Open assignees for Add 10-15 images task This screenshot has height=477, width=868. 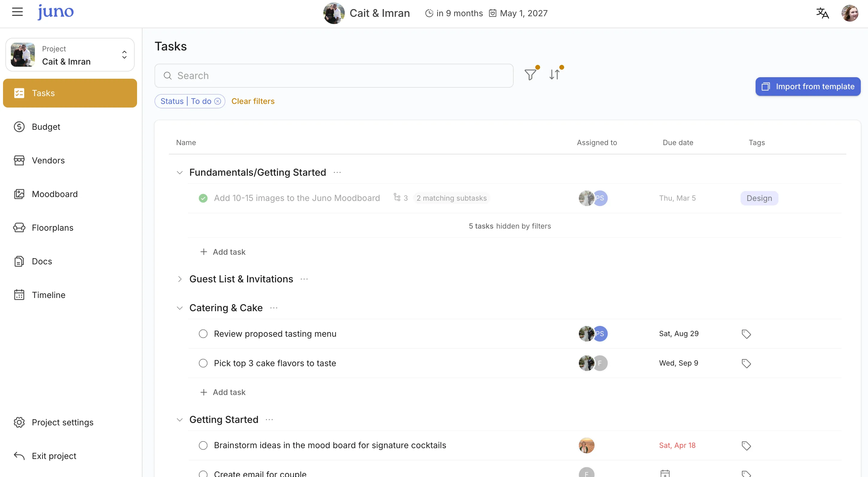pos(593,198)
